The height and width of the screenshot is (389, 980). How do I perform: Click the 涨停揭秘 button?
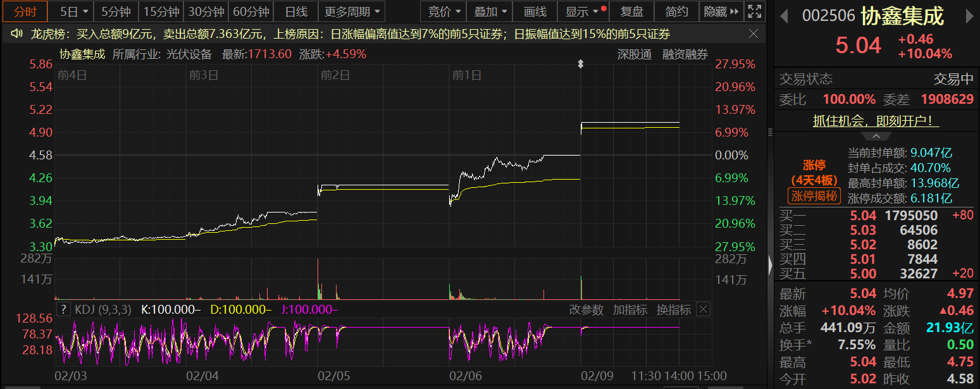coord(815,196)
